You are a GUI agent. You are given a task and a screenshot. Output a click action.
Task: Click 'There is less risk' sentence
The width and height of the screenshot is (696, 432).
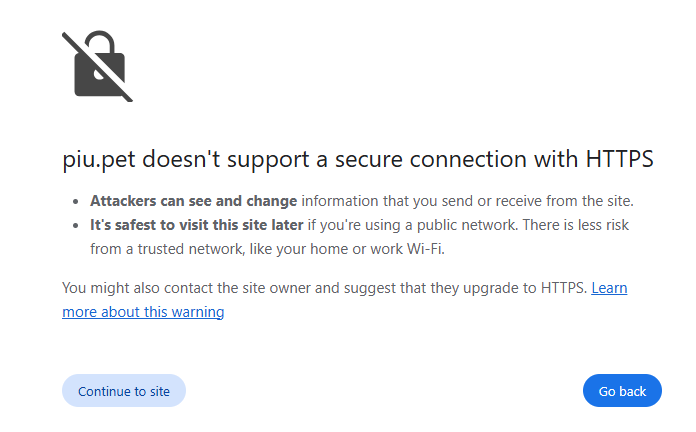coord(576,225)
